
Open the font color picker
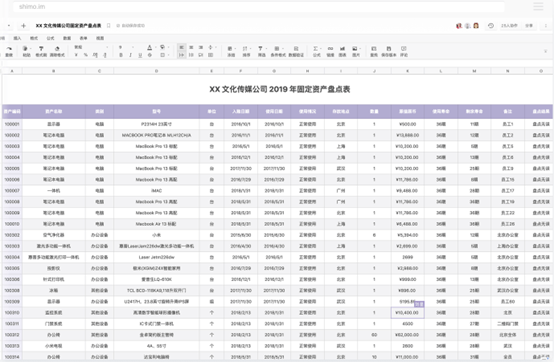point(149,47)
